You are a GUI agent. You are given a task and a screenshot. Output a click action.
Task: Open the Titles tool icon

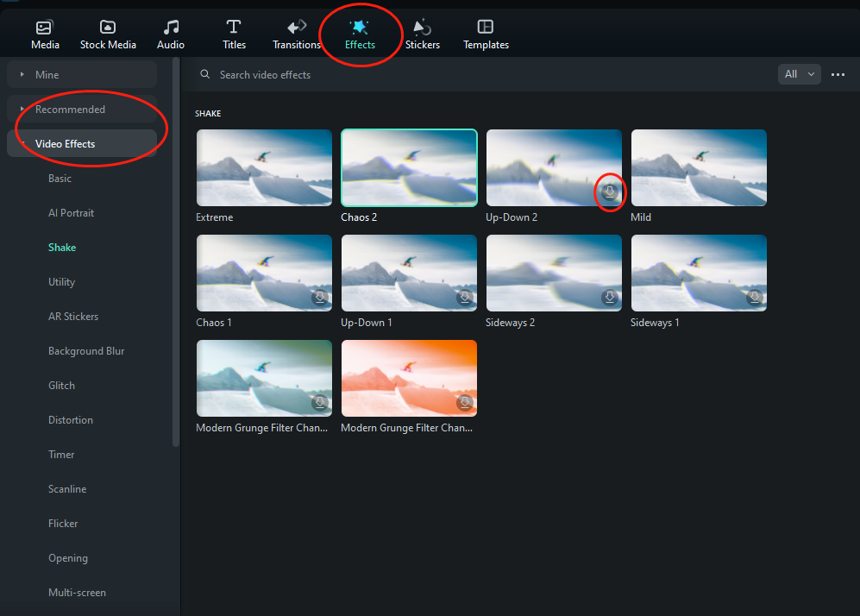coord(234,28)
